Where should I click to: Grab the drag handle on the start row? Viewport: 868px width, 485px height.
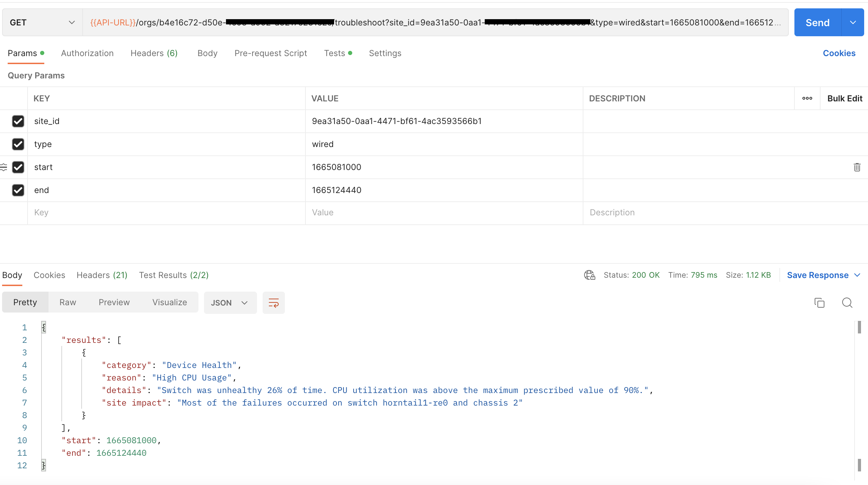(x=3, y=167)
